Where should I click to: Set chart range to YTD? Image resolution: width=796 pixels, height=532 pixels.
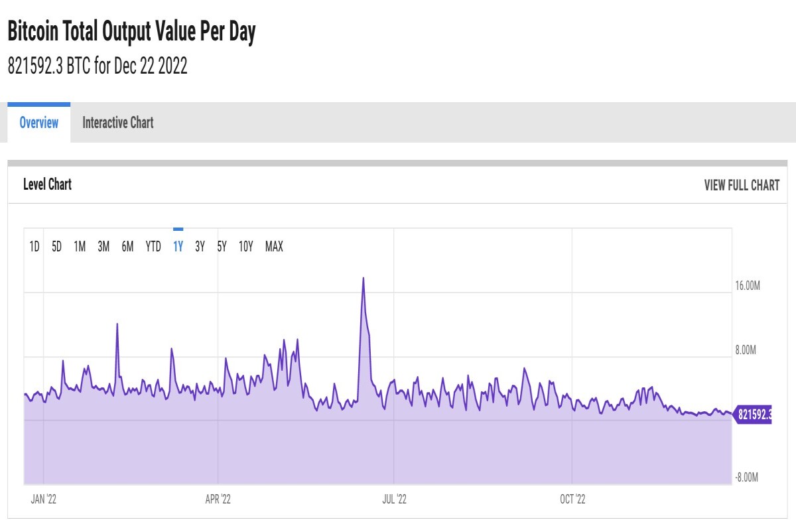pos(153,247)
